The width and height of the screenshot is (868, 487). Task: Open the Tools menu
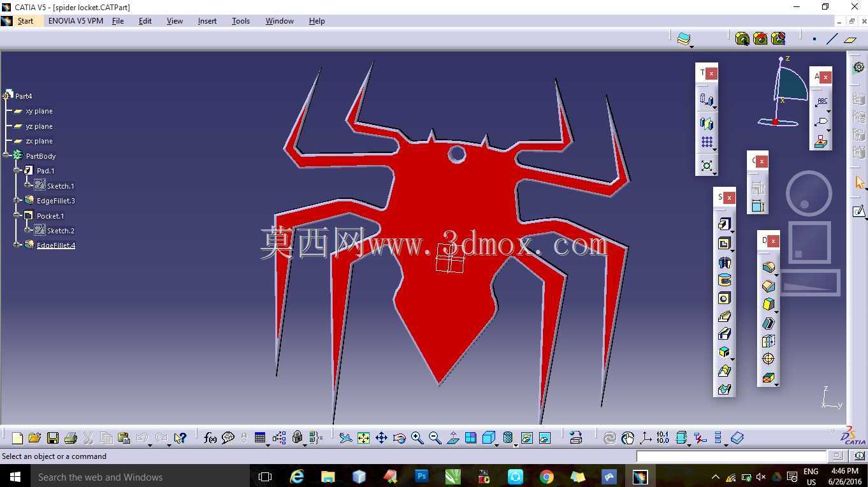[241, 21]
